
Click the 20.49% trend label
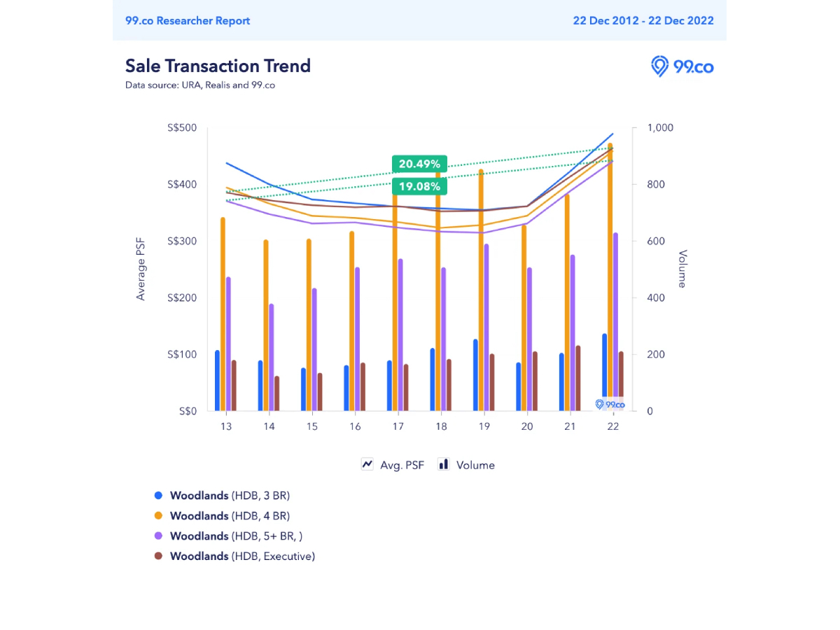419,164
